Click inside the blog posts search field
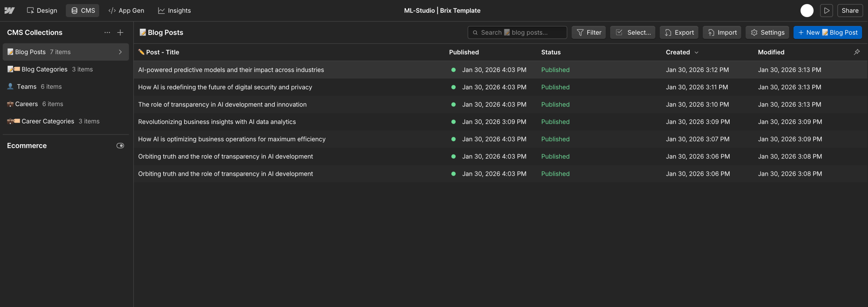868x307 pixels. pyautogui.click(x=517, y=32)
